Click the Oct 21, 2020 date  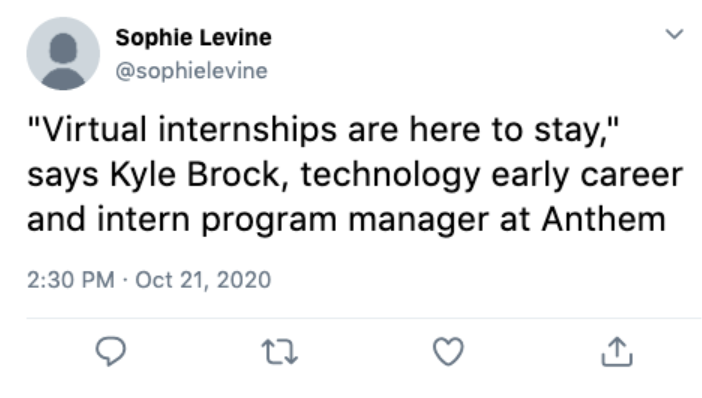click(x=203, y=280)
